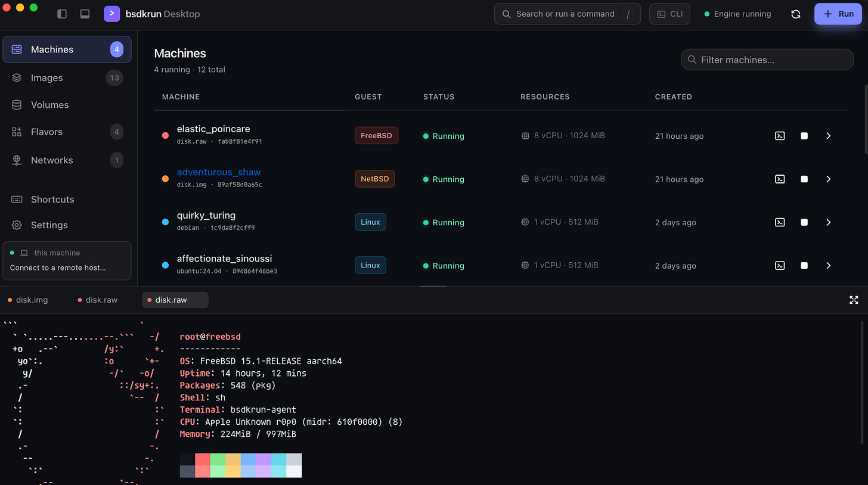Click the bsdkrun app logo
Viewport: 868px width, 485px height.
(112, 14)
